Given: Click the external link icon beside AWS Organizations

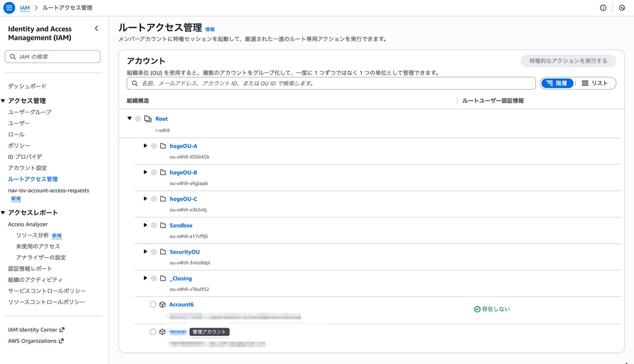Looking at the screenshot, I should [62, 341].
